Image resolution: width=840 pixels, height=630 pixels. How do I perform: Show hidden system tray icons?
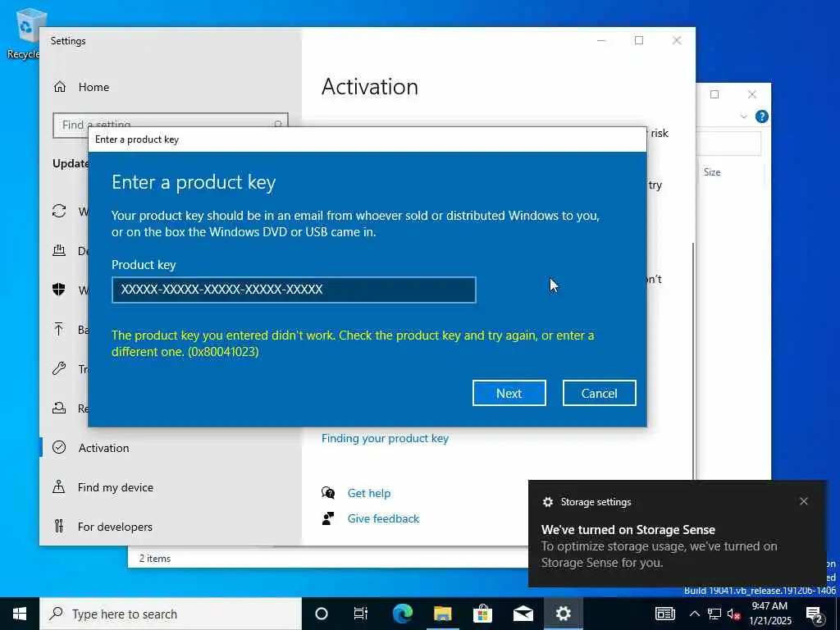coord(694,614)
